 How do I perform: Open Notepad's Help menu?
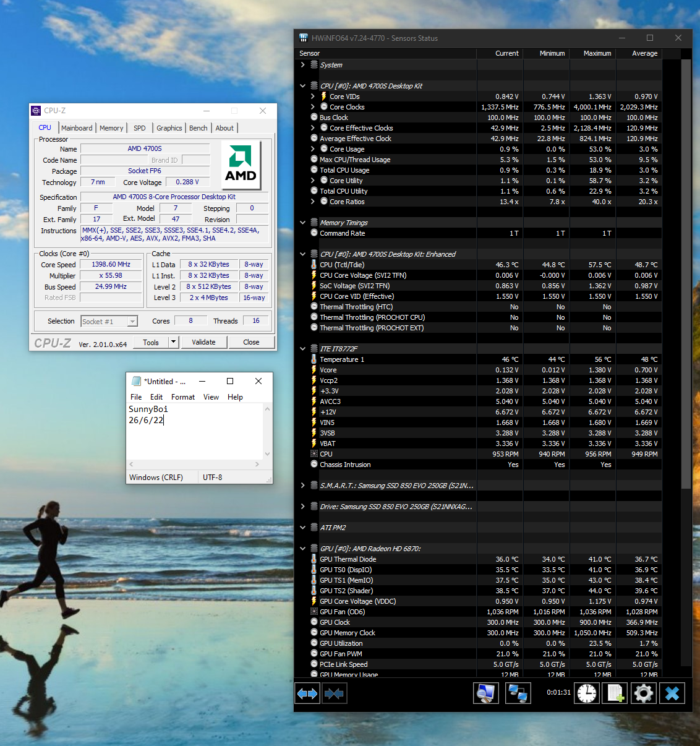(x=235, y=397)
